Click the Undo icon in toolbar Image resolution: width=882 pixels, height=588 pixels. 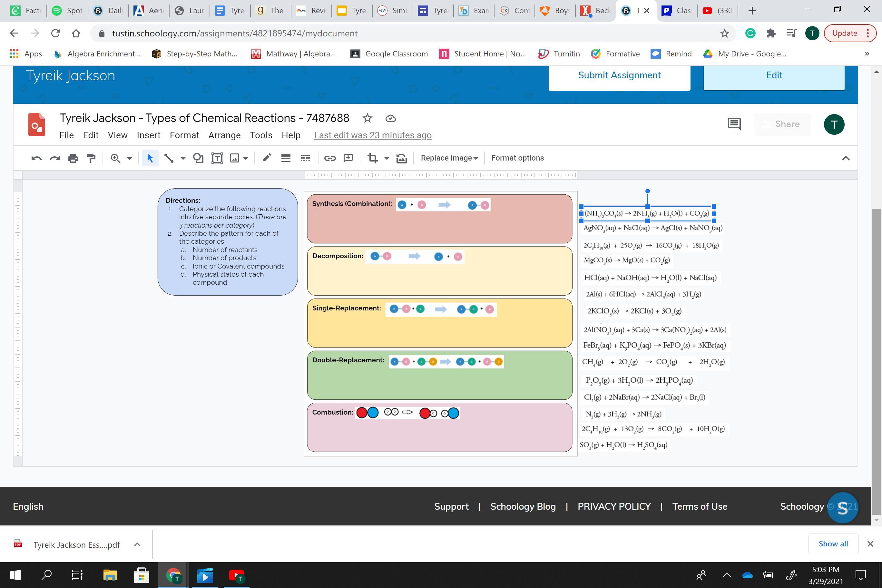point(36,158)
